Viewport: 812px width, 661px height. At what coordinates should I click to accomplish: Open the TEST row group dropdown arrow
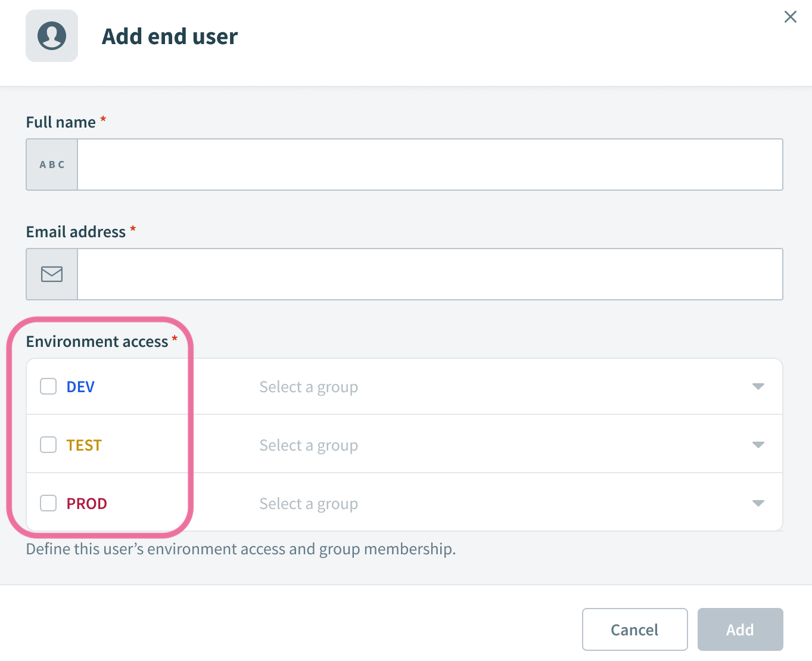click(758, 445)
